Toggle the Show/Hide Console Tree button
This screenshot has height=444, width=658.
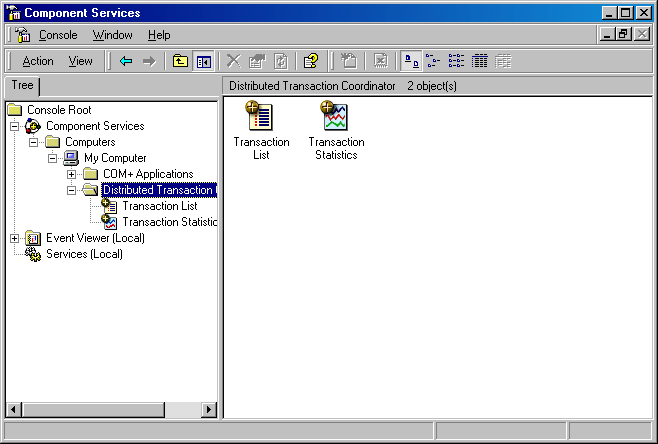tap(204, 61)
